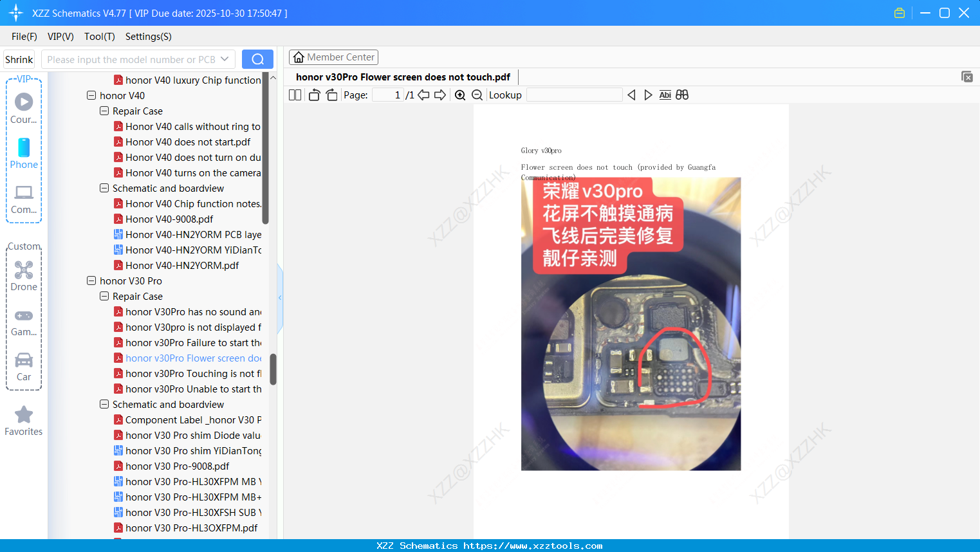The width and height of the screenshot is (980, 552).
Task: Click the side panel collapse handle
Action: [280, 298]
